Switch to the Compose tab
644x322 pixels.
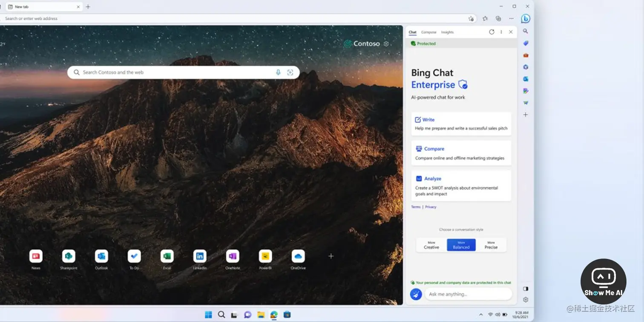(428, 32)
